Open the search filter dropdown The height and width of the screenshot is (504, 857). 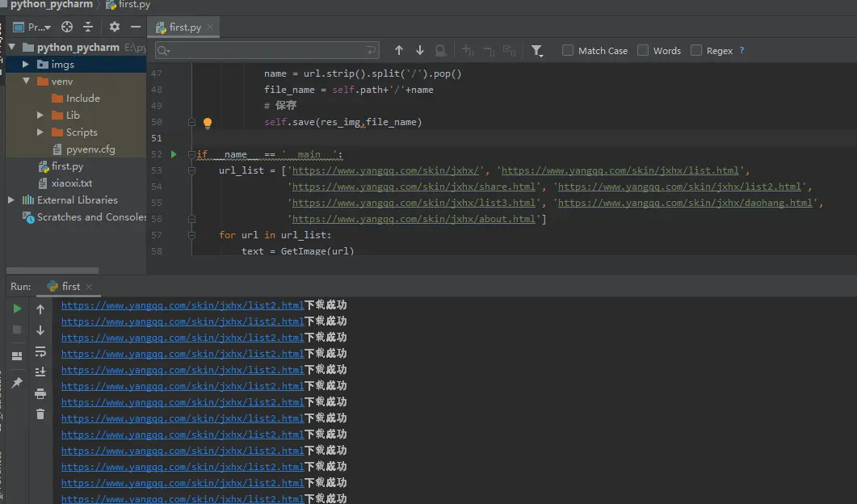(x=537, y=51)
